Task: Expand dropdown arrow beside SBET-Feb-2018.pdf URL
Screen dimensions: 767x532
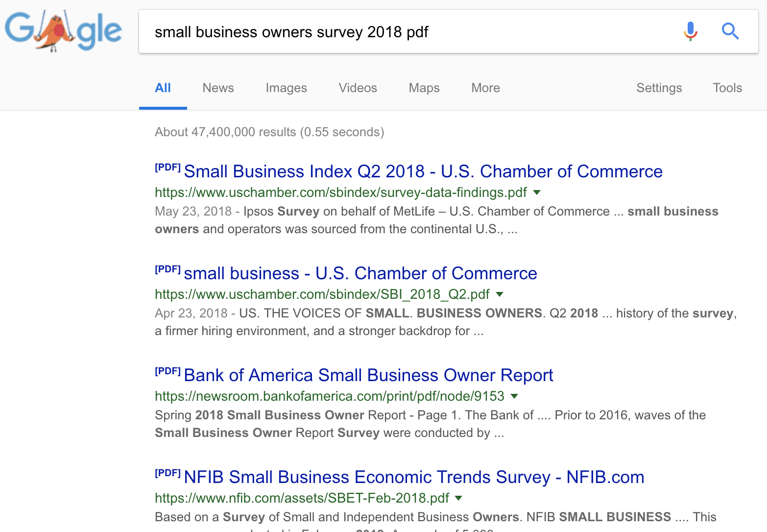Action: [458, 498]
